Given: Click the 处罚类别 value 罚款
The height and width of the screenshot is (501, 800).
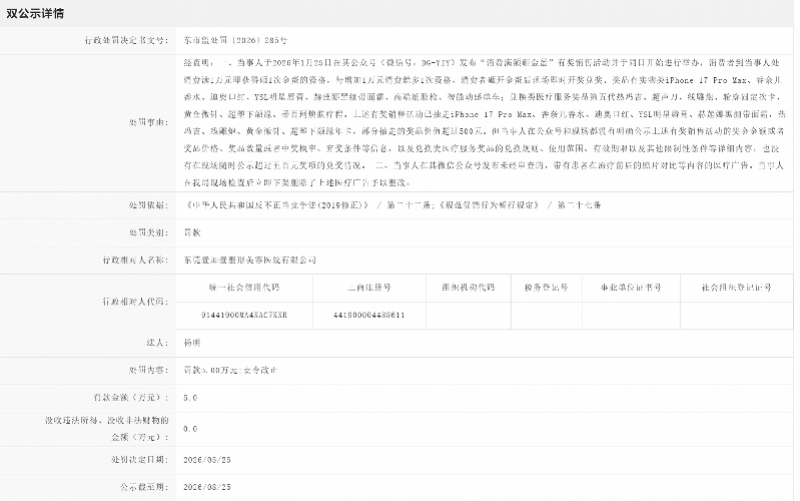Looking at the screenshot, I should (x=192, y=233).
